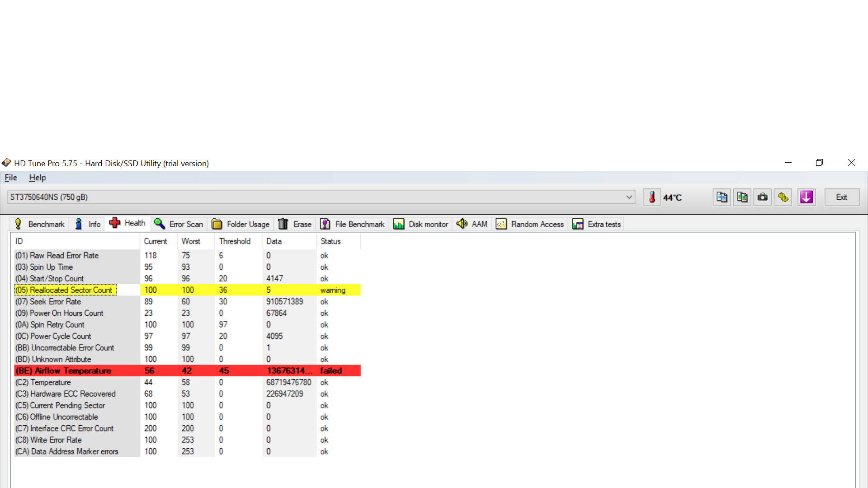Select the Reallocated Sector Count row
This screenshot has height=488, width=868.
[187, 290]
